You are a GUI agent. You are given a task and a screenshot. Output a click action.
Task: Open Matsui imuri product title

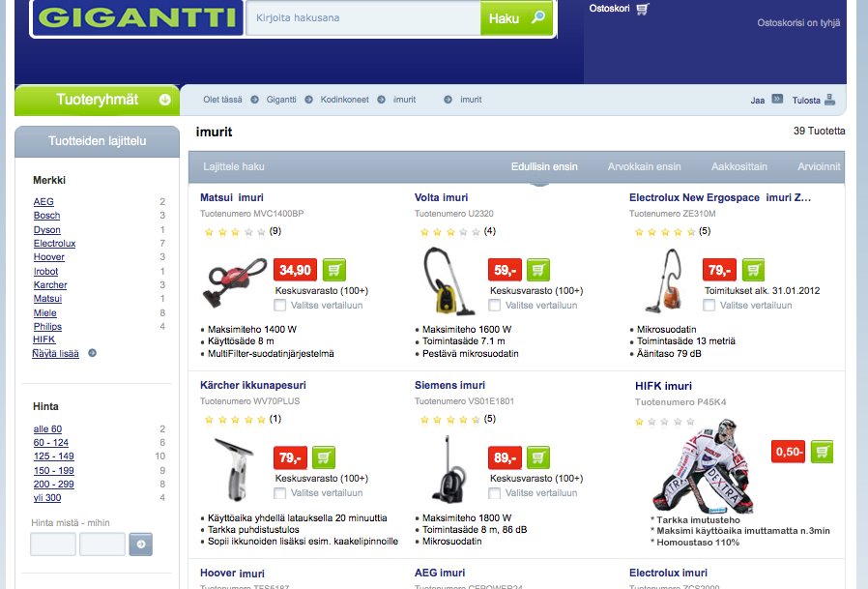[232, 198]
